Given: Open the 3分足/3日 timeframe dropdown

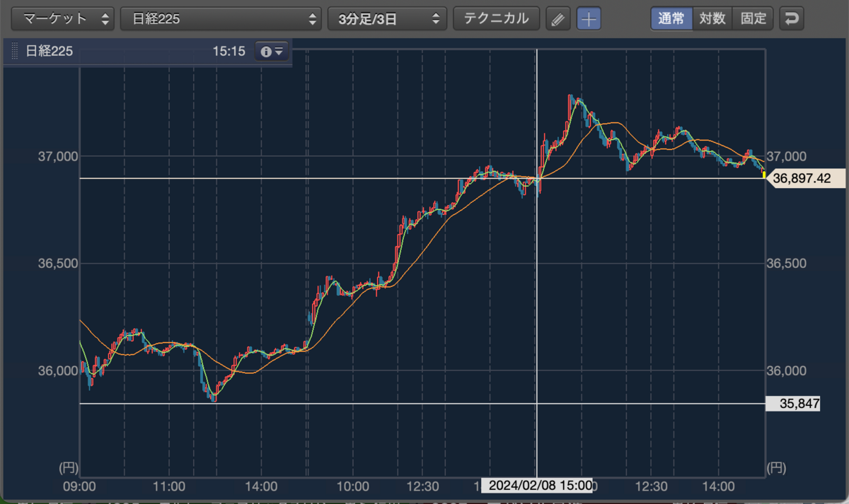Looking at the screenshot, I should (x=387, y=19).
